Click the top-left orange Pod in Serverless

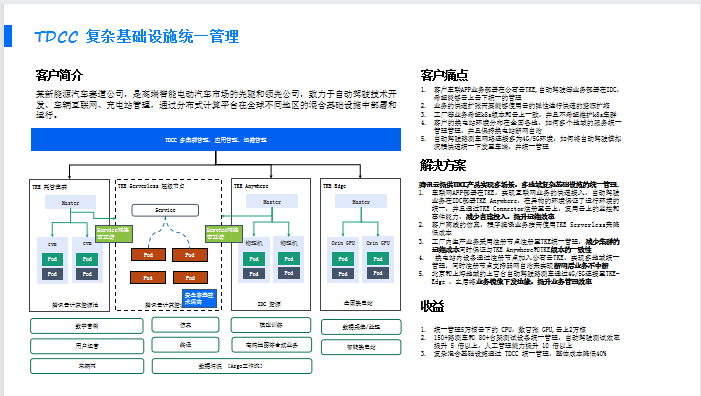click(x=148, y=255)
